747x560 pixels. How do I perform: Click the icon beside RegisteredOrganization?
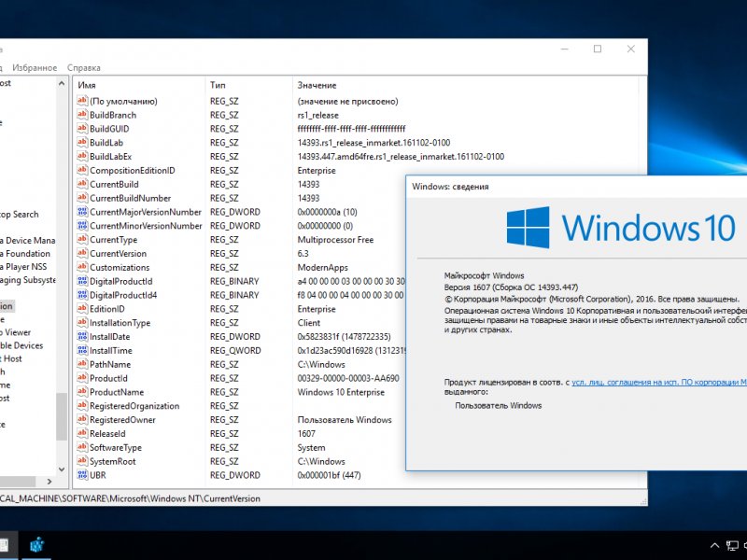coord(82,406)
